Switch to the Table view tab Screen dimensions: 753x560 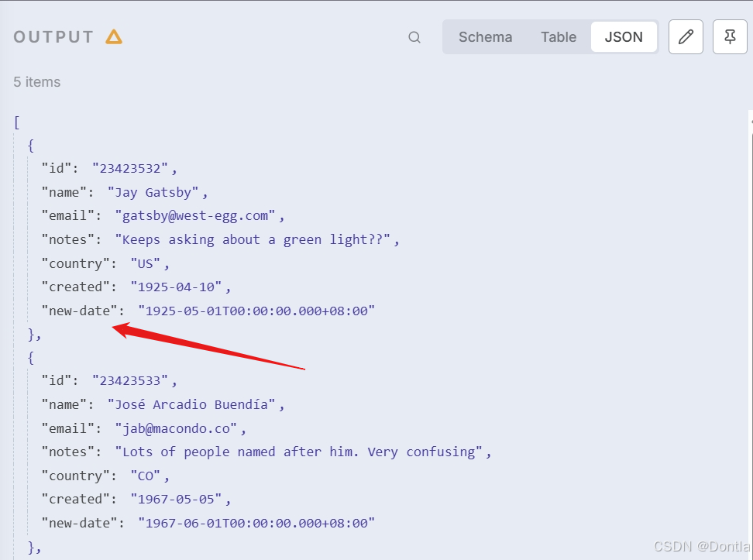[559, 37]
